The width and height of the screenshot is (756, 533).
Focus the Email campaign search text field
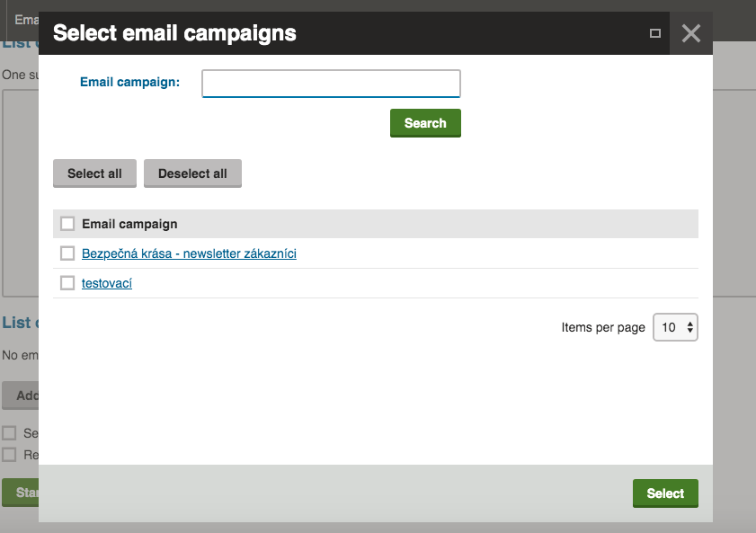pyautogui.click(x=331, y=84)
